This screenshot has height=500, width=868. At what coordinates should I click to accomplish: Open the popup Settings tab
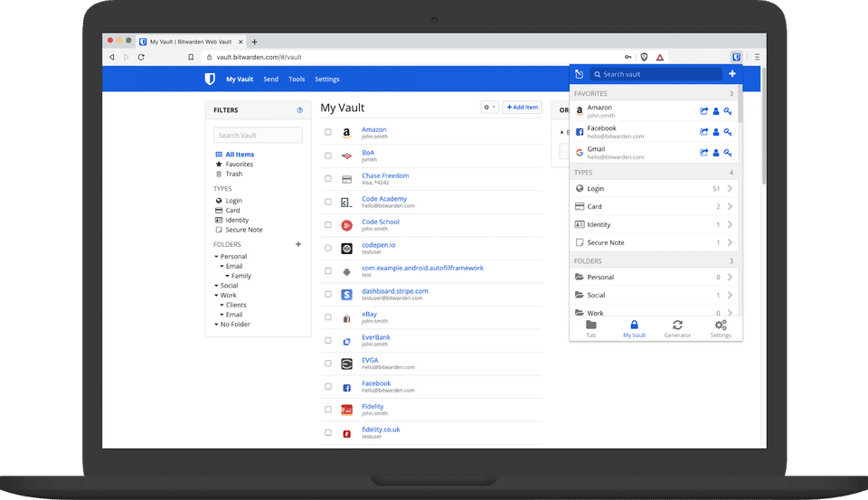coord(721,328)
